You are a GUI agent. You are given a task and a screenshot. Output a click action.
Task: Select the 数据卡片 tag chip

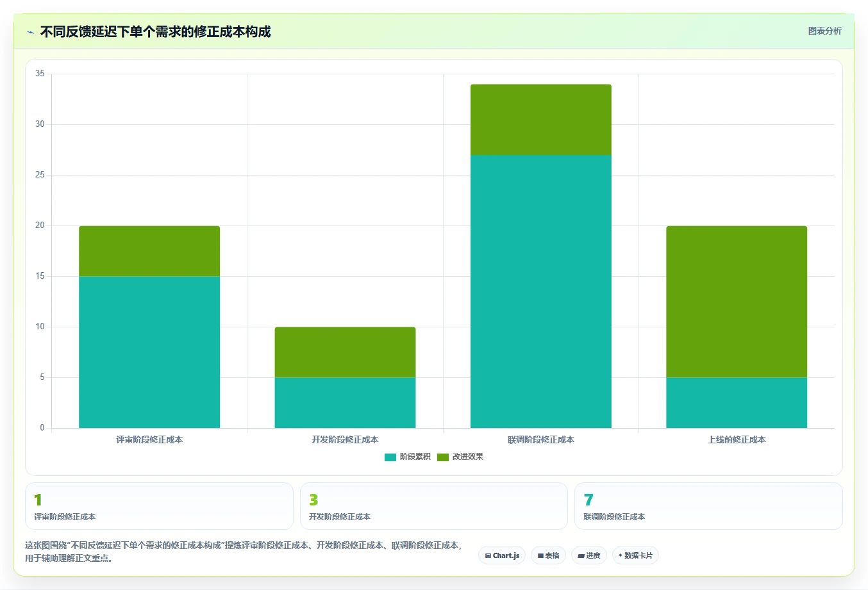coord(635,555)
